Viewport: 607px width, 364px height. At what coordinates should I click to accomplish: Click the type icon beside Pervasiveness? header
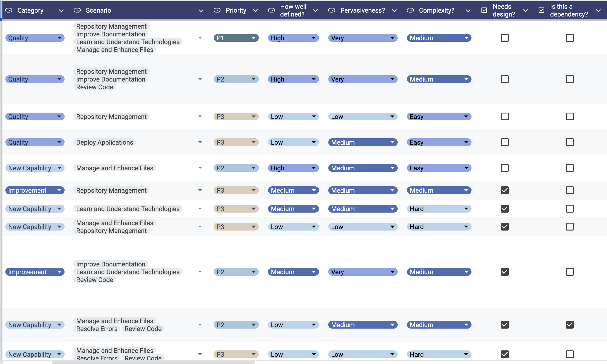(331, 10)
